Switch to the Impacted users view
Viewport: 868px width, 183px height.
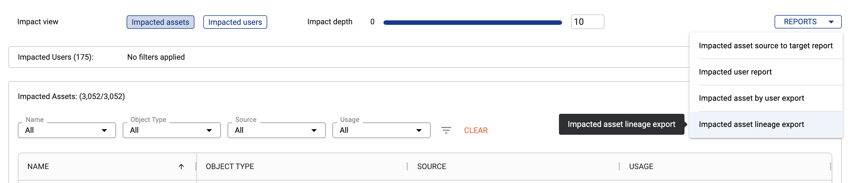(x=235, y=22)
